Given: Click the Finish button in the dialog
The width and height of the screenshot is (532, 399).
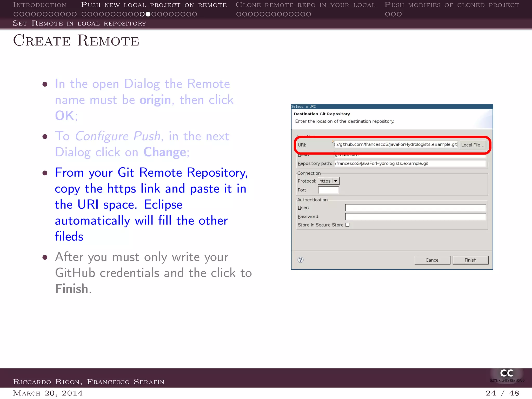Looking at the screenshot, I should coord(470,260).
